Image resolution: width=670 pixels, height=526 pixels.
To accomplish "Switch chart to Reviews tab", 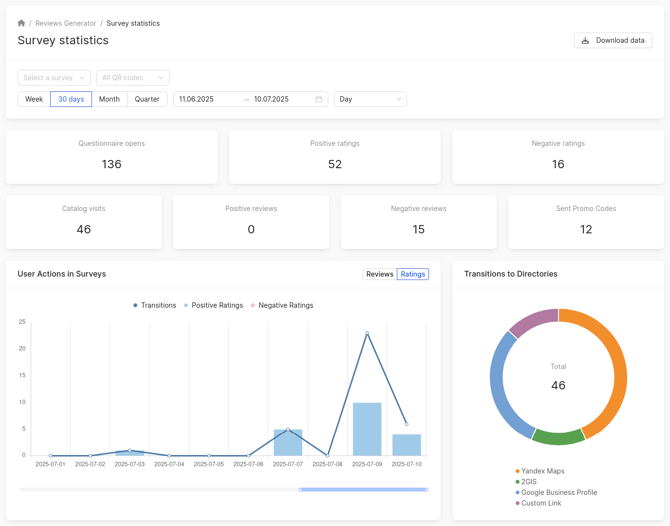I will point(379,274).
